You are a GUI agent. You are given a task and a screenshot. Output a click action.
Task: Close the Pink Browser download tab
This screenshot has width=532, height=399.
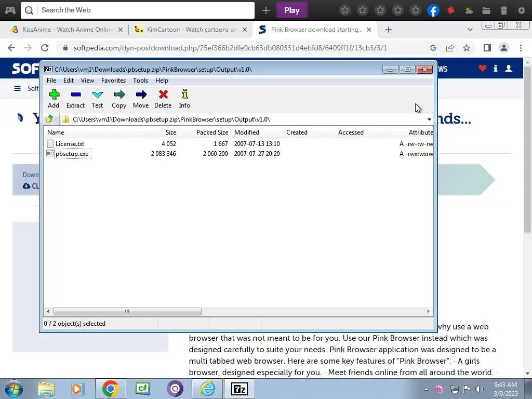[369, 30]
